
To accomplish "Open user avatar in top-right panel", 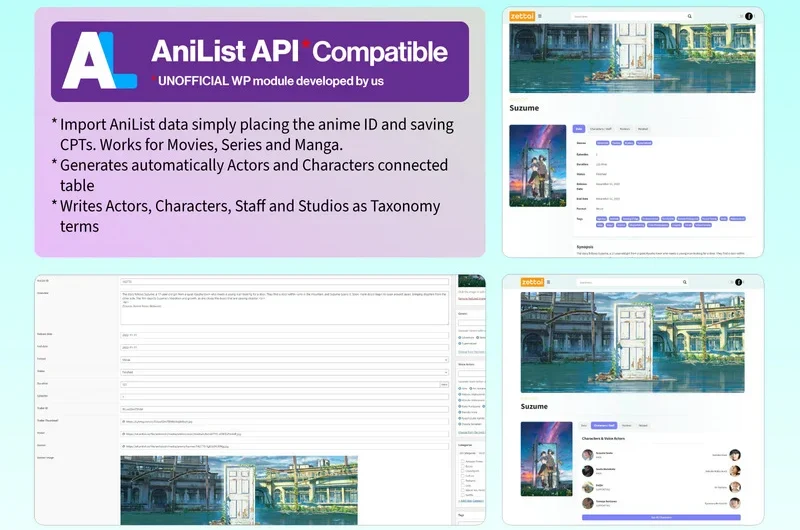I will pos(749,16).
